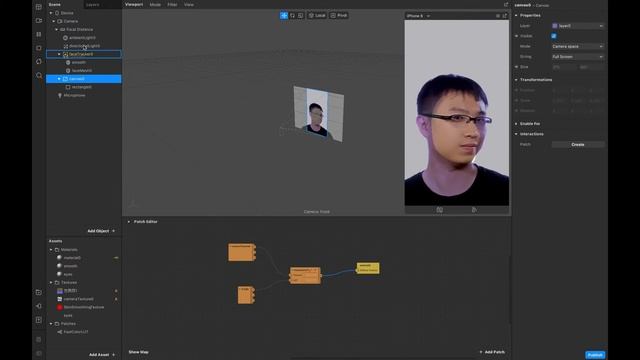
Task: Click the right icon below the simulator preview
Action: click(474, 210)
